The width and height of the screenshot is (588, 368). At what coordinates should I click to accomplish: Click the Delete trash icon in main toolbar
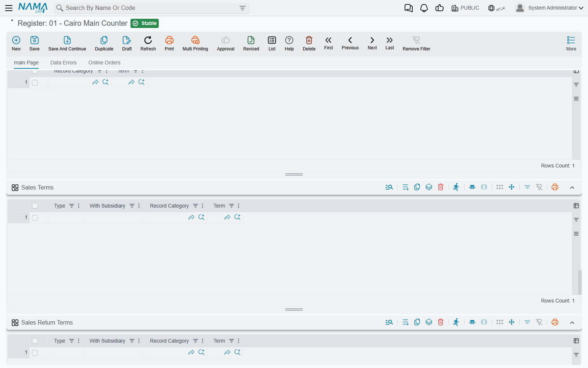coord(309,40)
